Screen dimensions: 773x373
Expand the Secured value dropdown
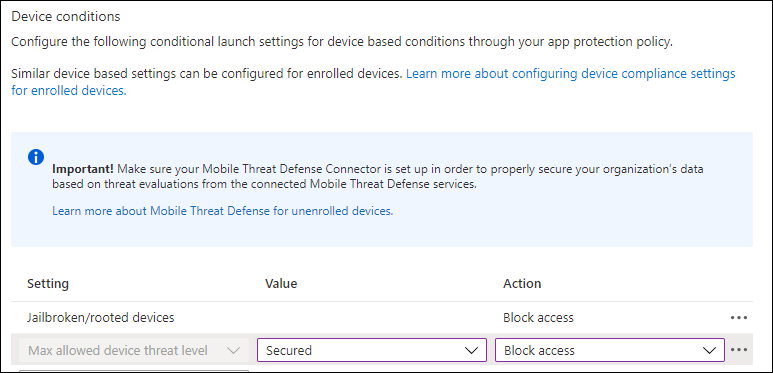(x=372, y=350)
